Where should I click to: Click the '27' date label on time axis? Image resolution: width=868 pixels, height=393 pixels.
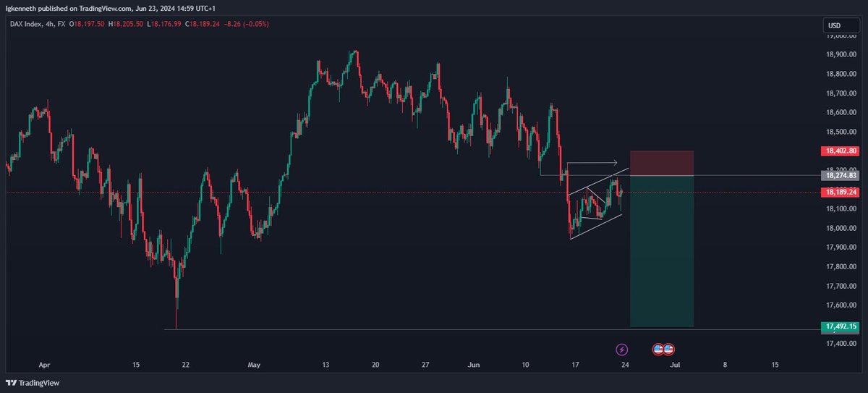point(425,365)
